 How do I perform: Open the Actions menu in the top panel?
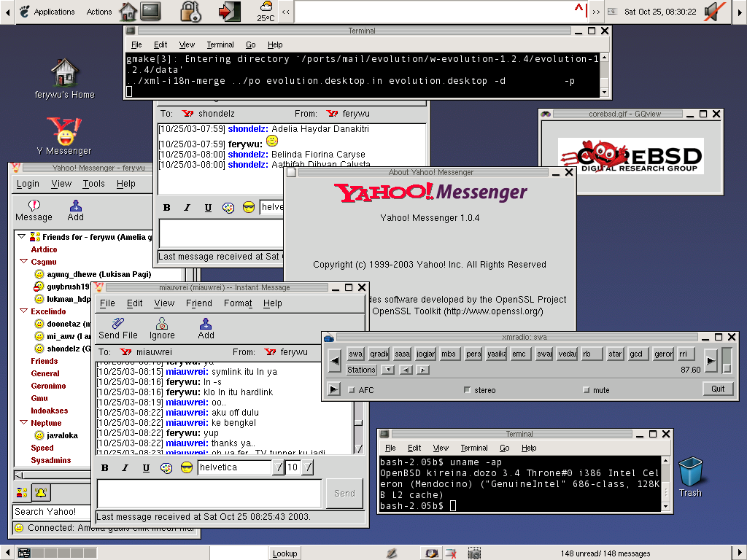click(99, 12)
